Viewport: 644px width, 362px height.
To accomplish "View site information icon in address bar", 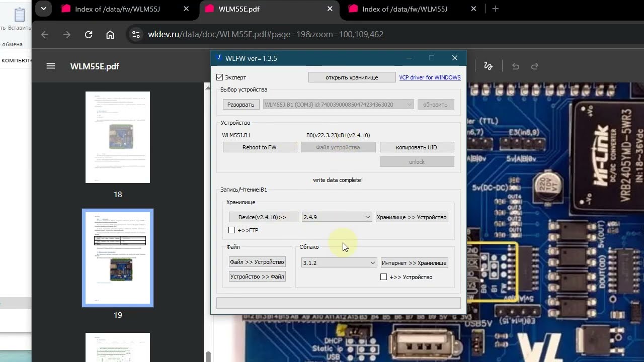I will (x=135, y=34).
